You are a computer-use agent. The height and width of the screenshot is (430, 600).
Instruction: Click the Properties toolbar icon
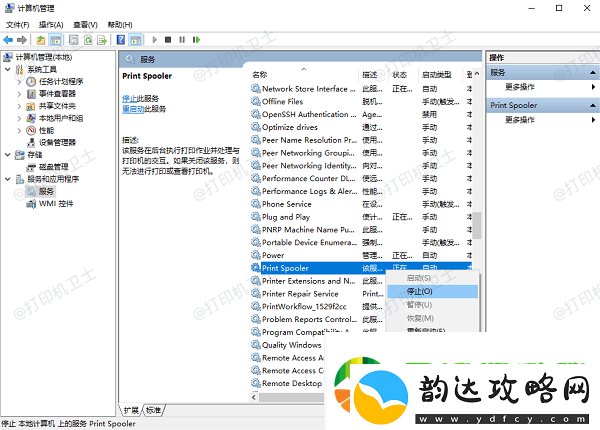pos(73,40)
